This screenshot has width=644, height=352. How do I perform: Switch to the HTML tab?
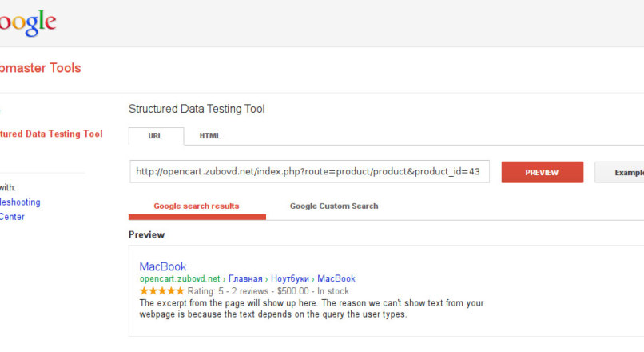(x=210, y=136)
